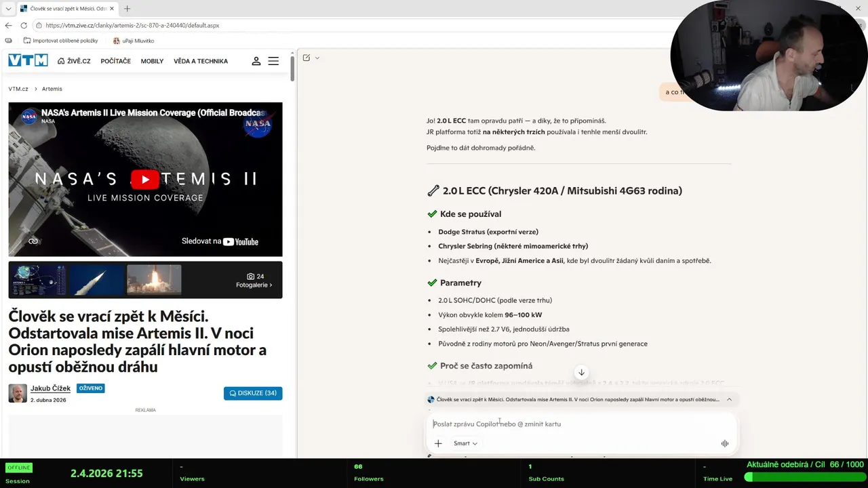Open the MOBILY section

click(152, 61)
